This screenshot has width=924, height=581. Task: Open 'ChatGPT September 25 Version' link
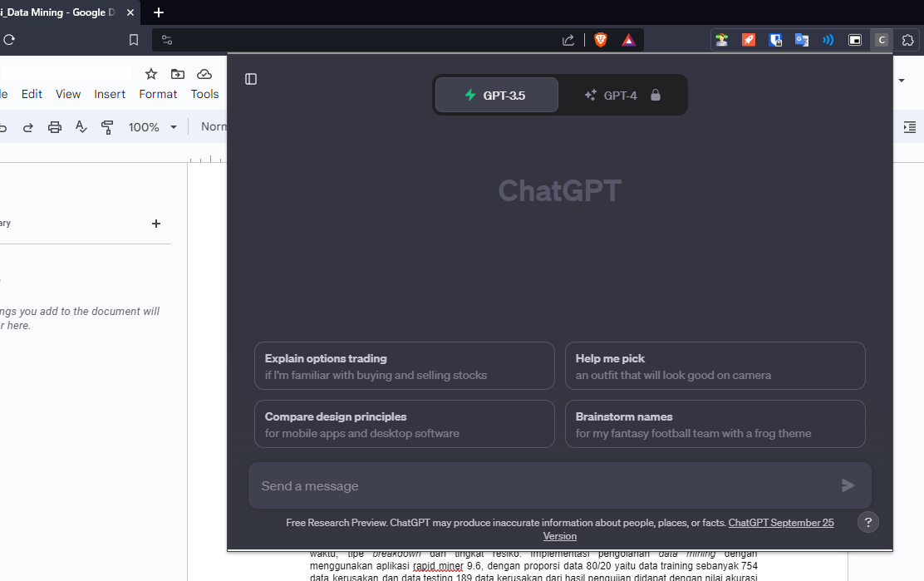780,523
